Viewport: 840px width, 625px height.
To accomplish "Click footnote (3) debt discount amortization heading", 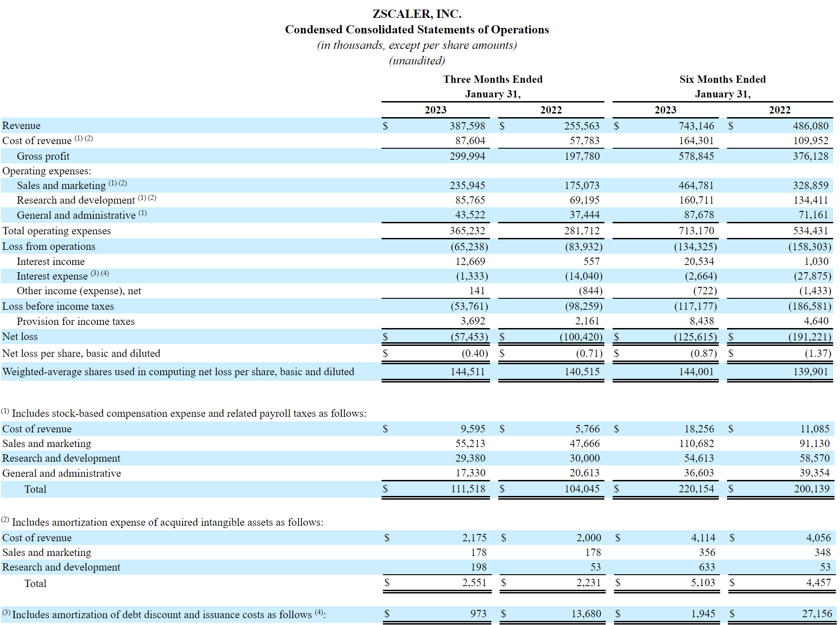I will tap(163, 614).
